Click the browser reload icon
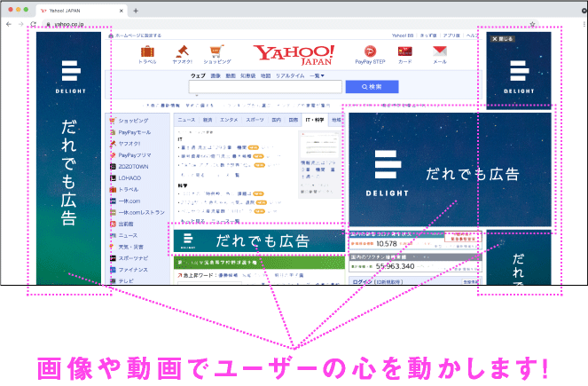 pyautogui.click(x=34, y=24)
